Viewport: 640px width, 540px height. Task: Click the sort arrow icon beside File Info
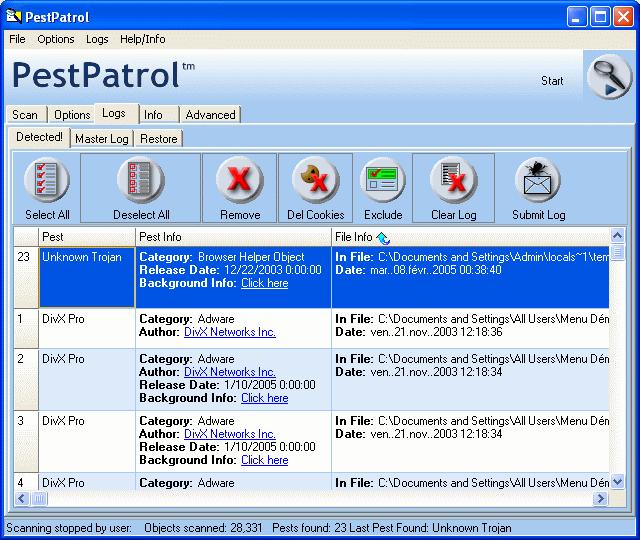(x=383, y=238)
